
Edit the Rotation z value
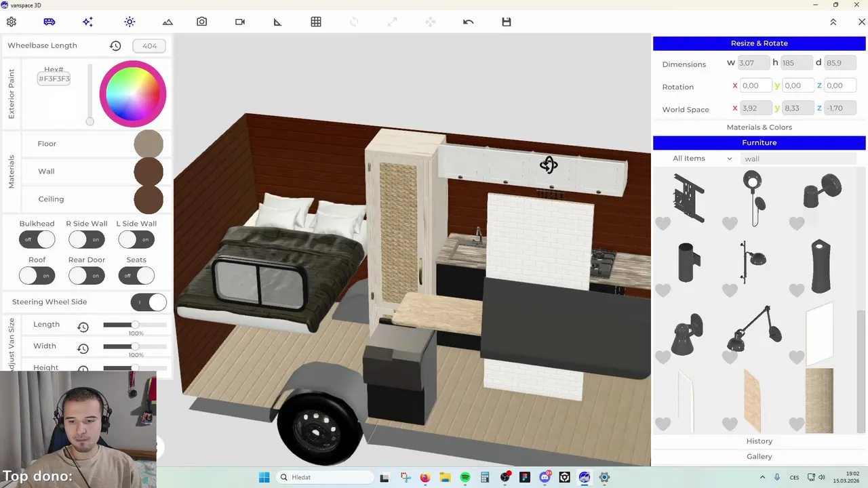click(840, 85)
